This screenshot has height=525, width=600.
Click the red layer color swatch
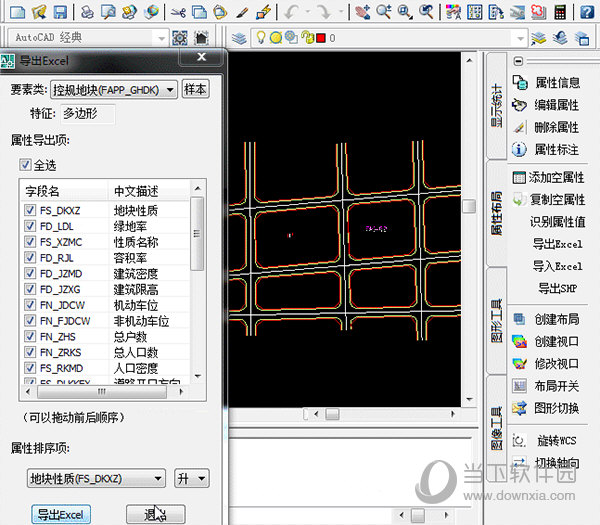(x=321, y=38)
